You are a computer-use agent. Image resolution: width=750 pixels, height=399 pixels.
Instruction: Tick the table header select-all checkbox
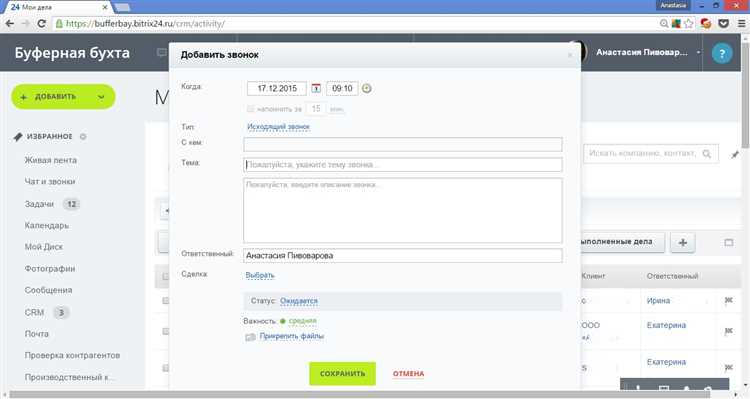coord(165,276)
